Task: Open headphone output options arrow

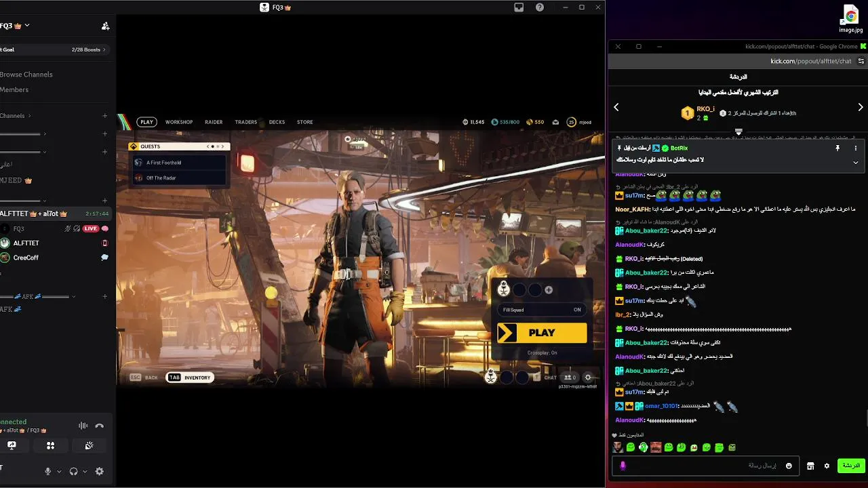Action: [85, 471]
